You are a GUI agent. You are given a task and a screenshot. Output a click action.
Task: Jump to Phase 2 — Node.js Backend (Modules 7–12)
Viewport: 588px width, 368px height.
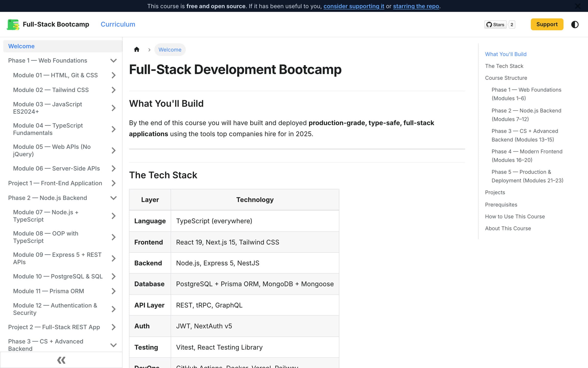526,115
